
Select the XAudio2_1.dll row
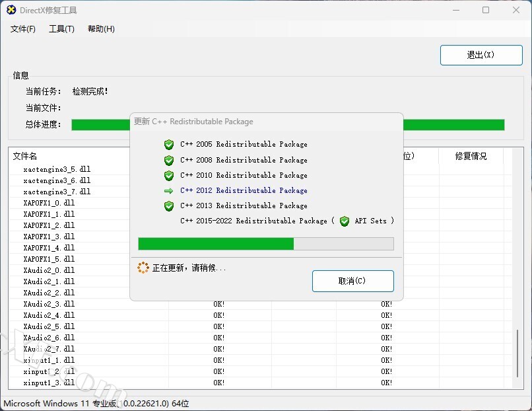coord(260,281)
